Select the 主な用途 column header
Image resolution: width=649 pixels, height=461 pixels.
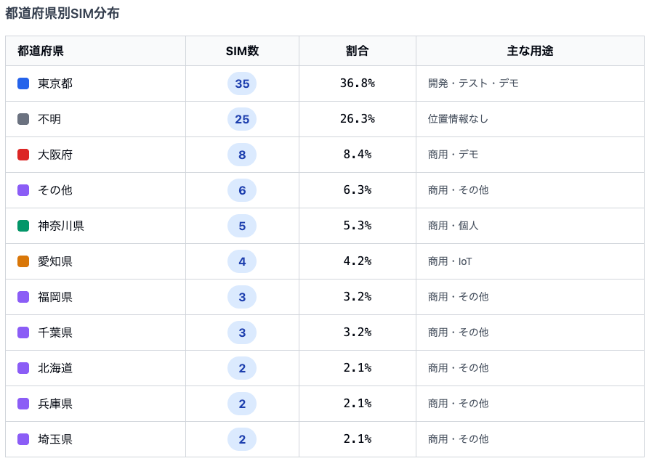pos(530,51)
